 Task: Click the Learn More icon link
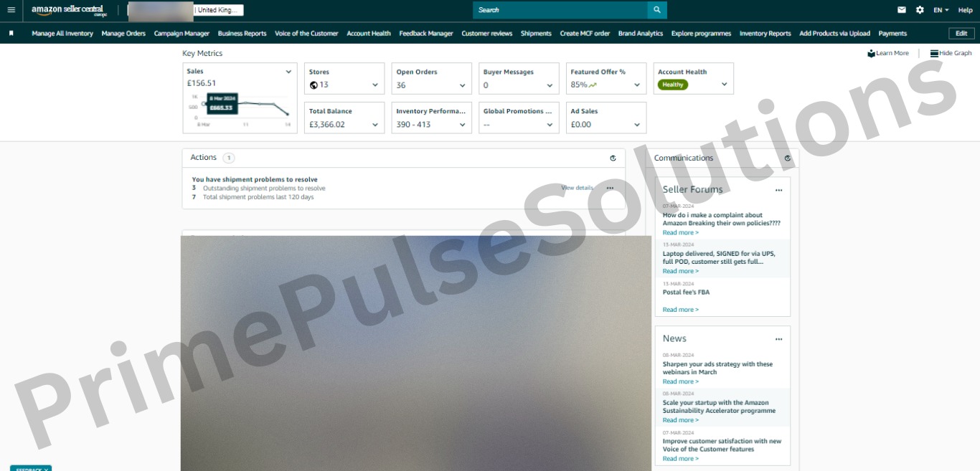coord(871,53)
